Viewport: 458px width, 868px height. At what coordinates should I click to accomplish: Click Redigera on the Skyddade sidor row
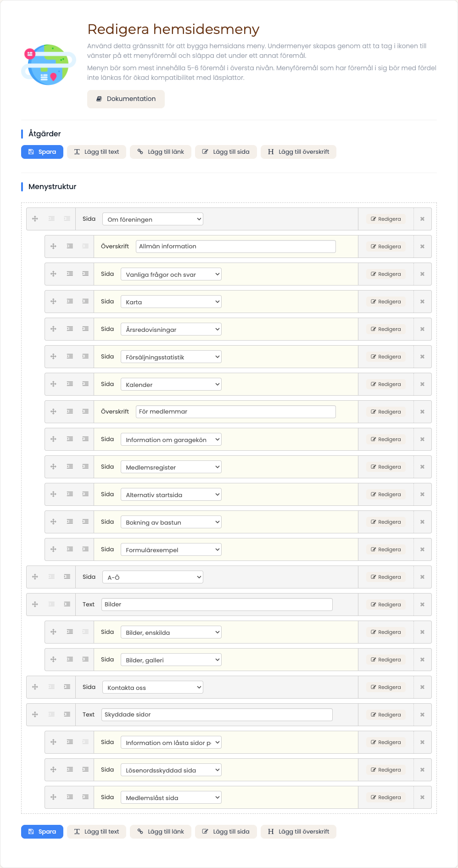click(x=386, y=715)
